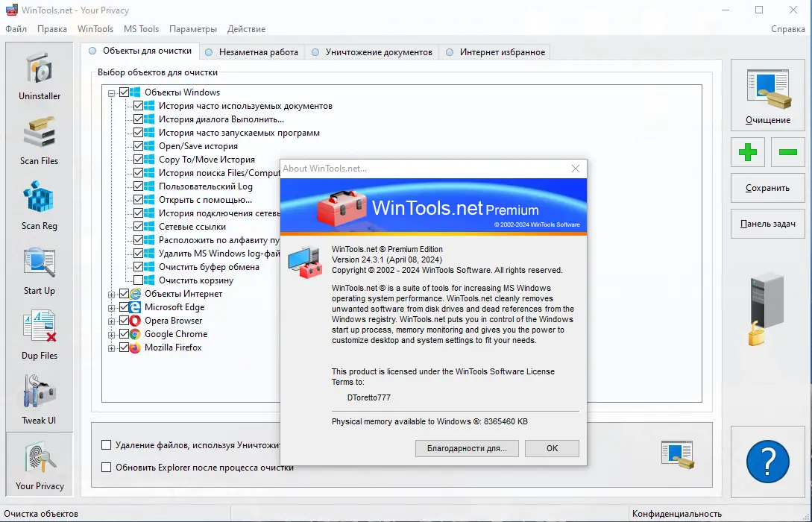This screenshot has width=812, height=522.
Task: Select the Your Privacy tool
Action: tap(40, 465)
